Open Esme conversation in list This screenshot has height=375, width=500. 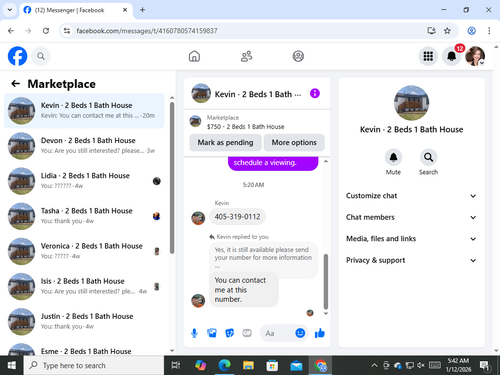pyautogui.click(x=84, y=349)
